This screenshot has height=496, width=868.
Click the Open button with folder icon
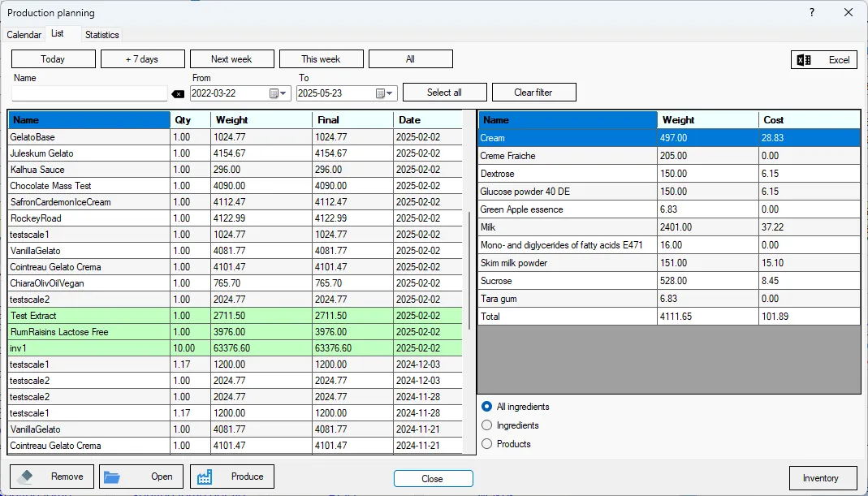tap(141, 477)
